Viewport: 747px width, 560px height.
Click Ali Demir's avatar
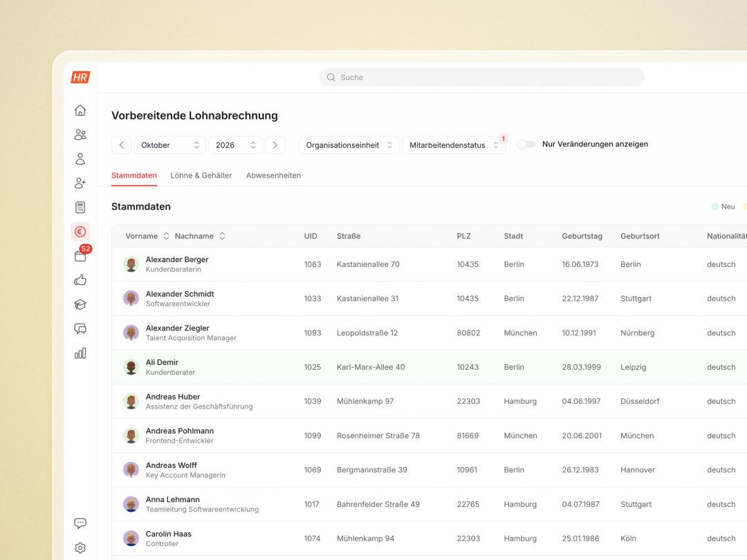[x=131, y=366]
